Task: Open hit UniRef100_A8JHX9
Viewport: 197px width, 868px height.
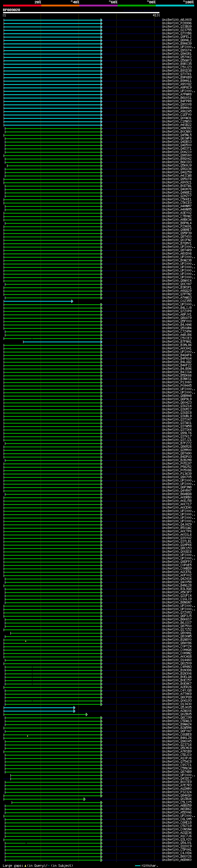Action: pos(177,20)
